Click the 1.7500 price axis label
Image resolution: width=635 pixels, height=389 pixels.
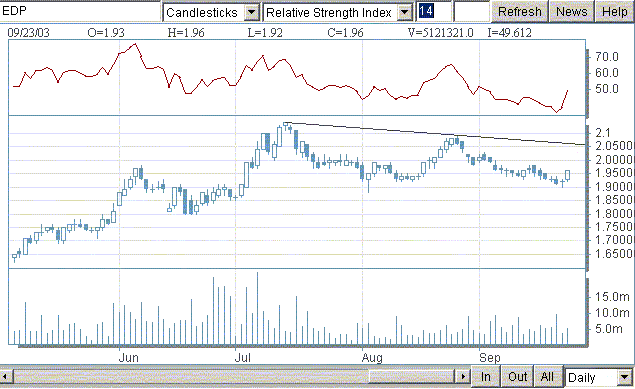tap(614, 227)
